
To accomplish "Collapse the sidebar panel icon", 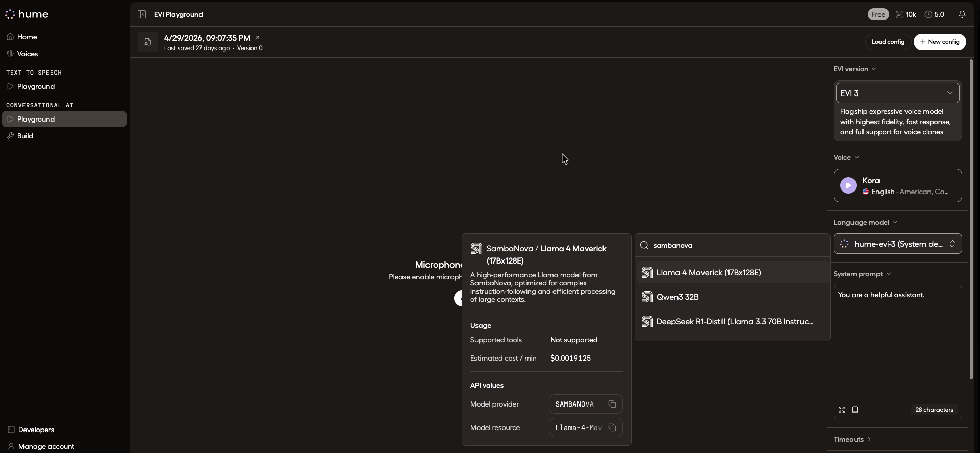I will click(x=142, y=14).
